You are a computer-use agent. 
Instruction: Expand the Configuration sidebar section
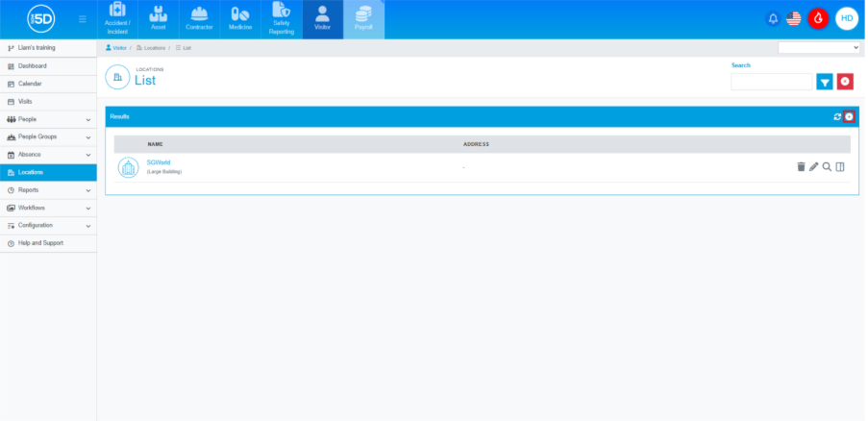pos(48,225)
